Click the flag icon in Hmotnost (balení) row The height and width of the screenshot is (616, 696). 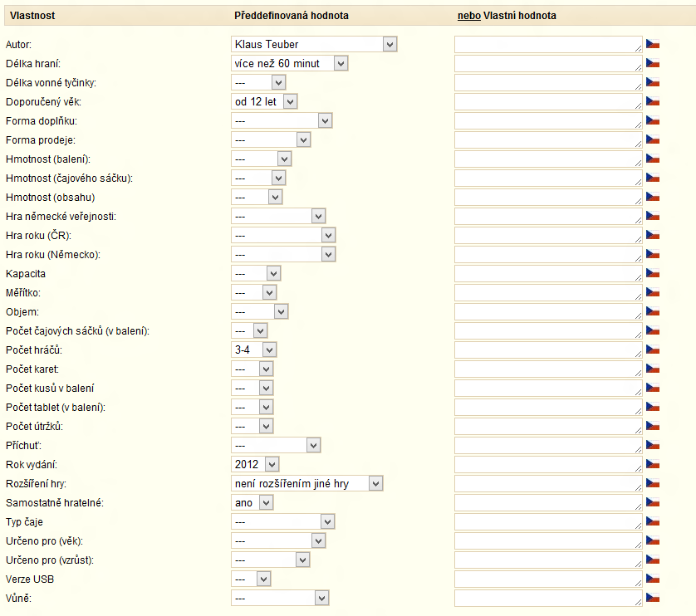[x=653, y=159]
